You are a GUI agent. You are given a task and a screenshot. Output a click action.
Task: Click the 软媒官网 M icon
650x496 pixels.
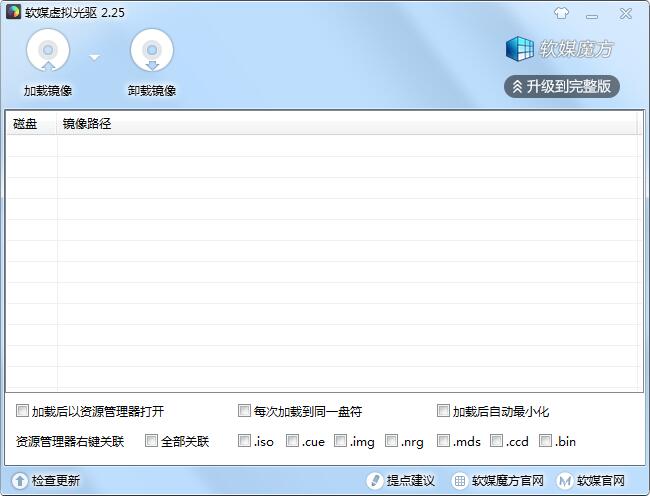click(x=565, y=480)
